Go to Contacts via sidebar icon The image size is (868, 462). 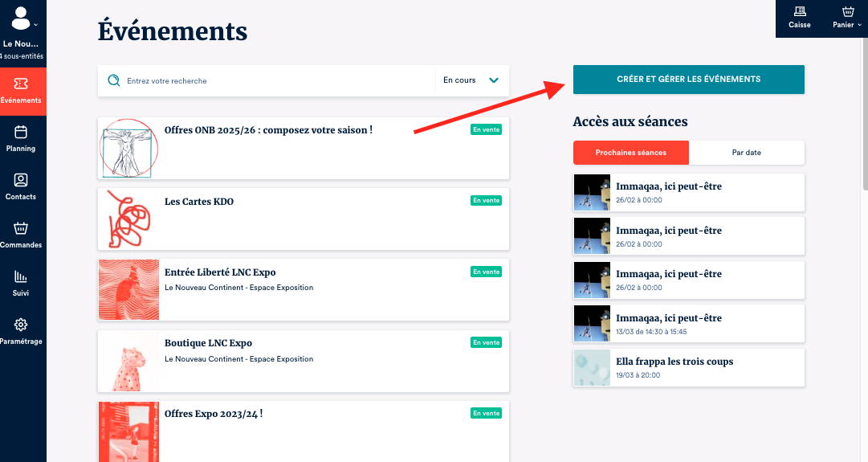(22, 181)
